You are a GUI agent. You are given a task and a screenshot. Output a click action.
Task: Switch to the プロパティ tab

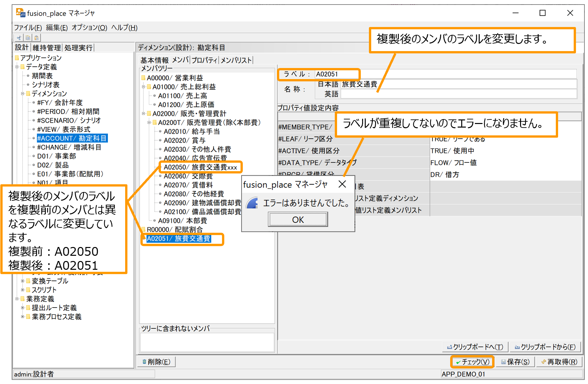tap(204, 60)
